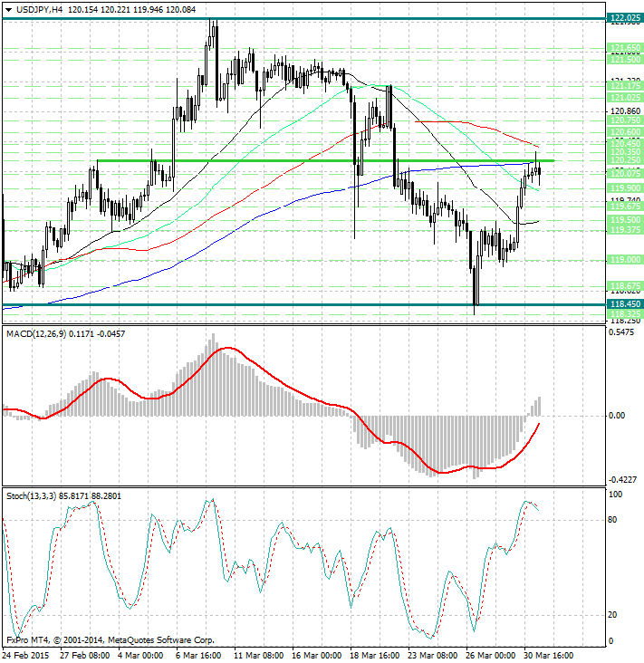The width and height of the screenshot is (644, 663).
Task: Click the 119.375 price level label
Action: (x=625, y=229)
